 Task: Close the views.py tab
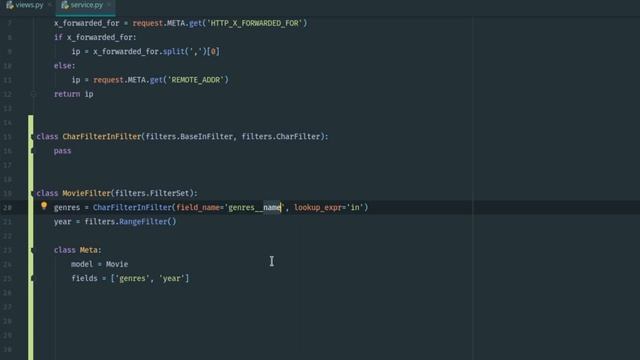[x=50, y=5]
